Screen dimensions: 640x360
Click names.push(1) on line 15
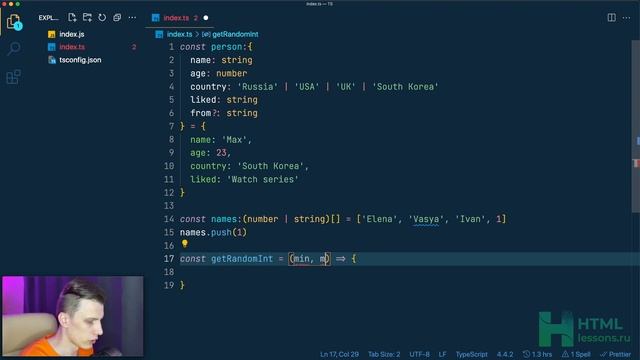coord(213,233)
